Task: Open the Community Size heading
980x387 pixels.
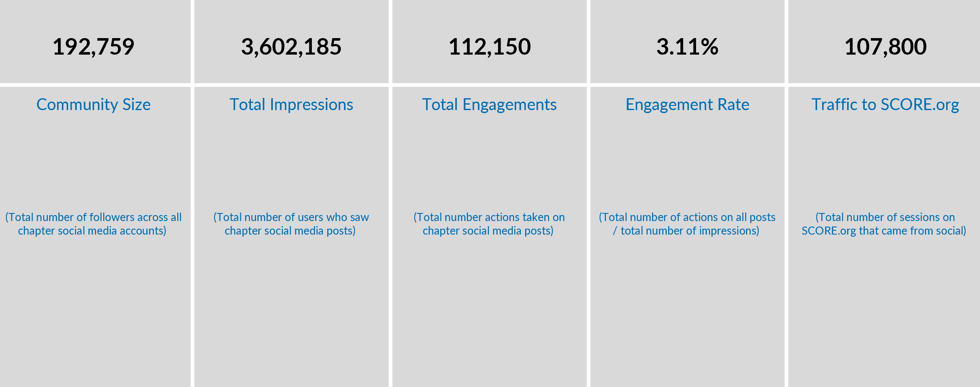Action: 94,105
